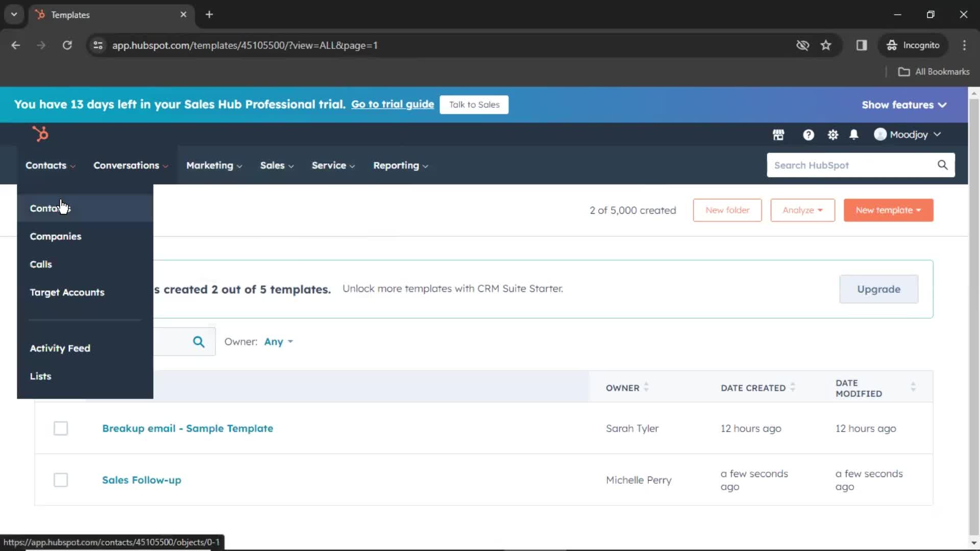Image resolution: width=980 pixels, height=551 pixels.
Task: Click the Search HubSpot magnifier icon
Action: pos(943,165)
